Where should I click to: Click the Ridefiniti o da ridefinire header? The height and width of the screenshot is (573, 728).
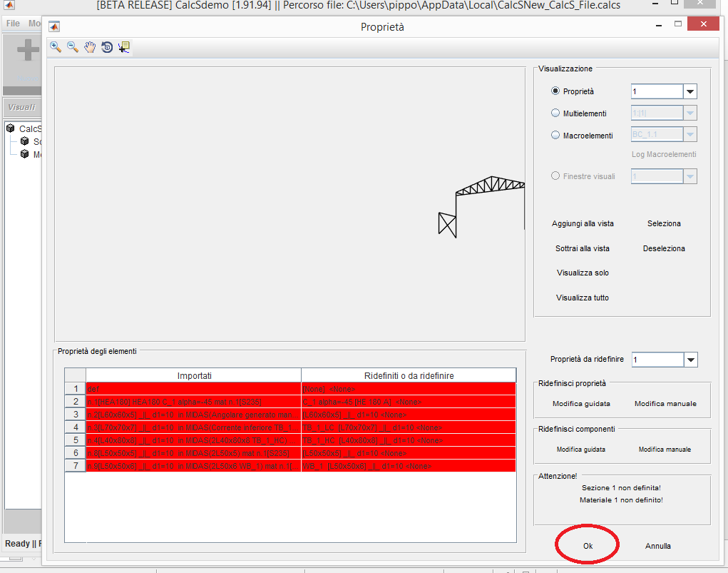(x=409, y=375)
